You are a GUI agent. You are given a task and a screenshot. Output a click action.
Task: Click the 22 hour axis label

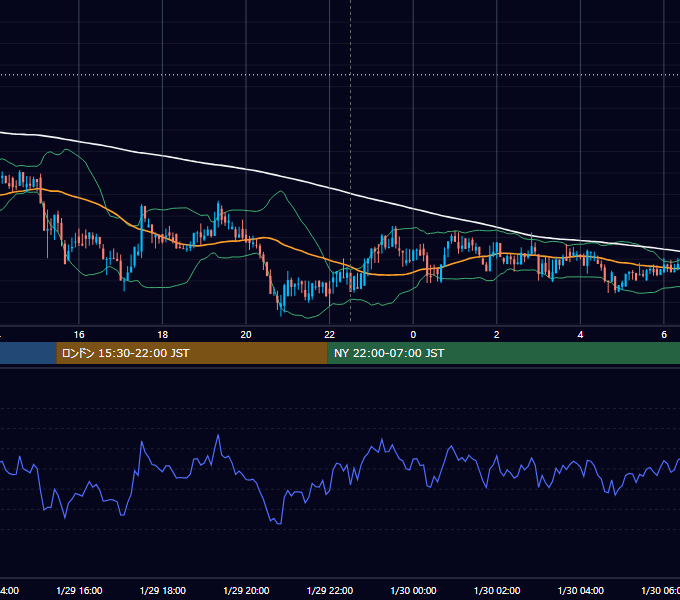[330, 335]
